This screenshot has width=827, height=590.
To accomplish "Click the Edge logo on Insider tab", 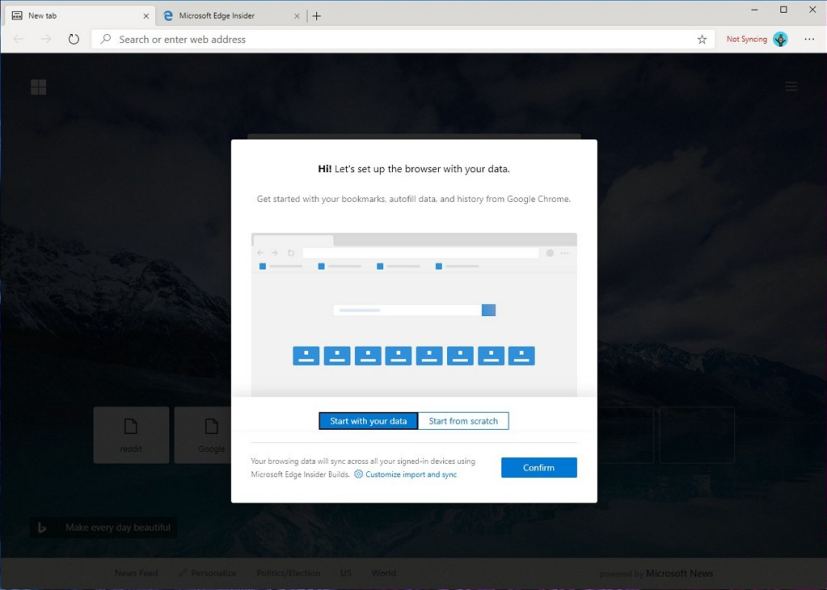I will point(168,16).
